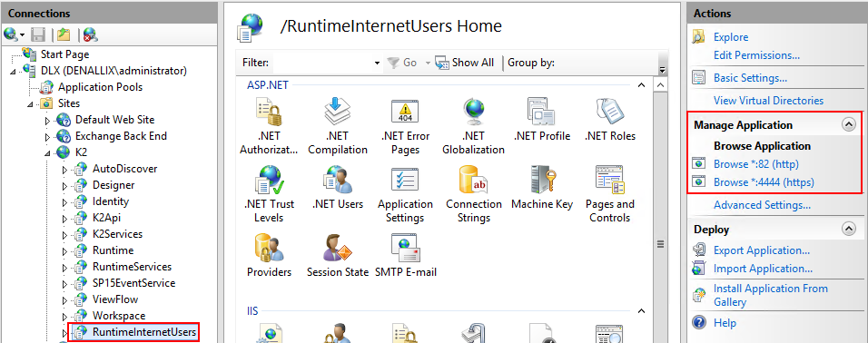The image size is (868, 343).
Task: Collapse the ASP.NET group in feature view
Action: [x=641, y=85]
